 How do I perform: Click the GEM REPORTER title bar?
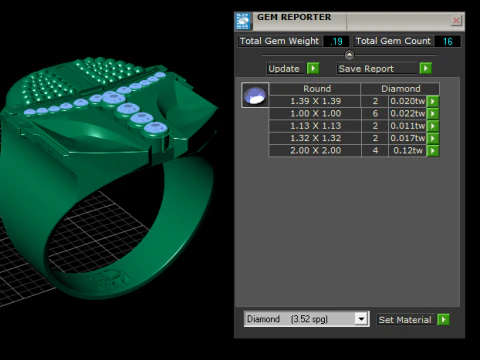[350, 21]
